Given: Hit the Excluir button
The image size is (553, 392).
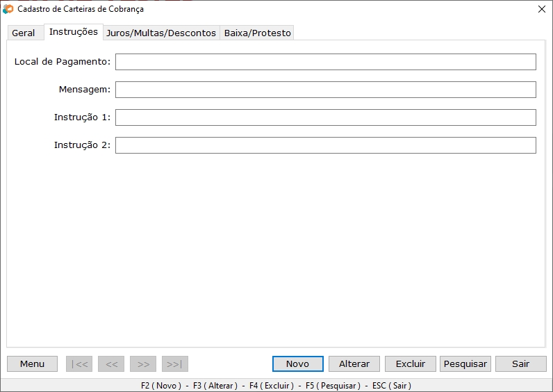Looking at the screenshot, I should (x=410, y=364).
